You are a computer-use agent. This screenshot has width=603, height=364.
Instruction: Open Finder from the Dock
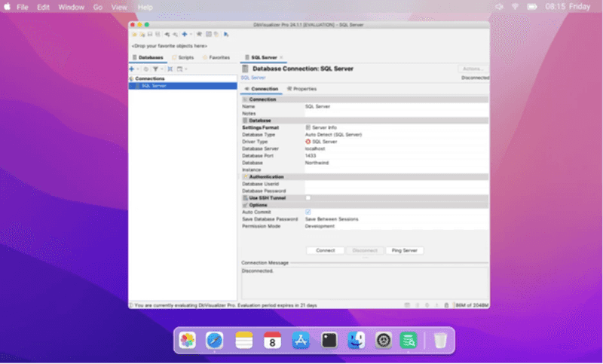[357, 341]
